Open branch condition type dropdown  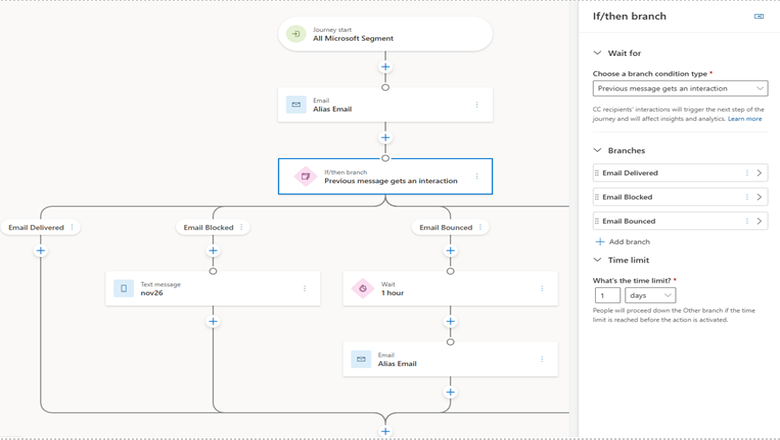coord(679,89)
